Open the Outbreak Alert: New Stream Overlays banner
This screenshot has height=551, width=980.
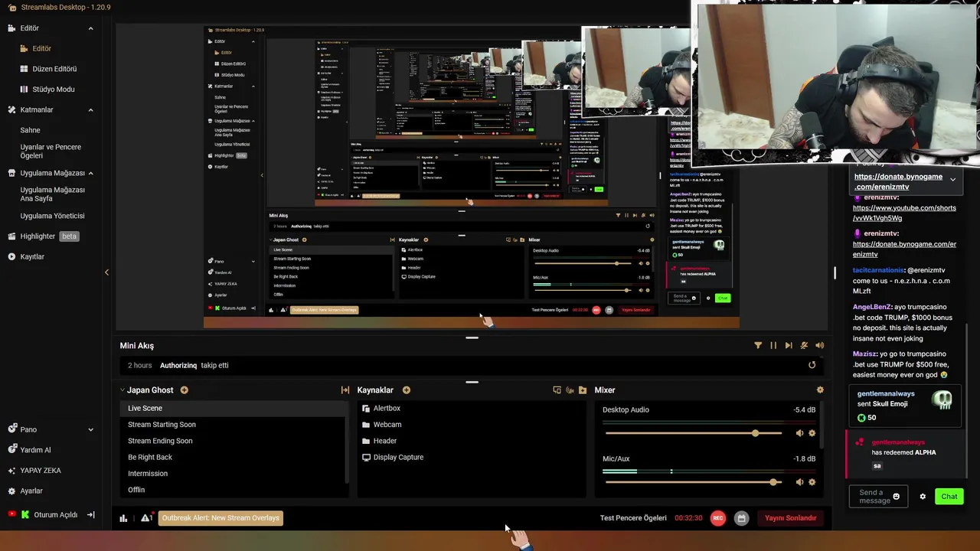click(x=220, y=518)
